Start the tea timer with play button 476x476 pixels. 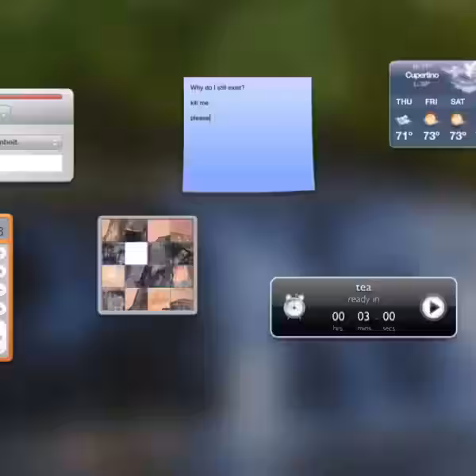(432, 307)
